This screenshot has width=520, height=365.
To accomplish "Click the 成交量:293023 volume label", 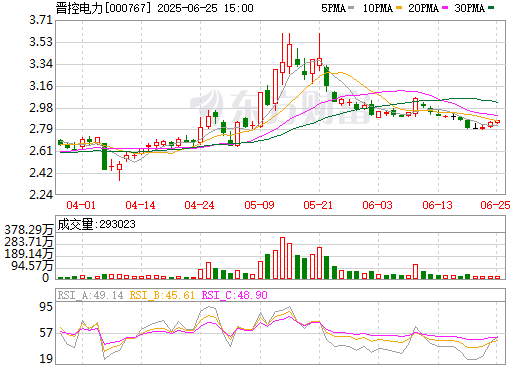I will coord(96,224).
